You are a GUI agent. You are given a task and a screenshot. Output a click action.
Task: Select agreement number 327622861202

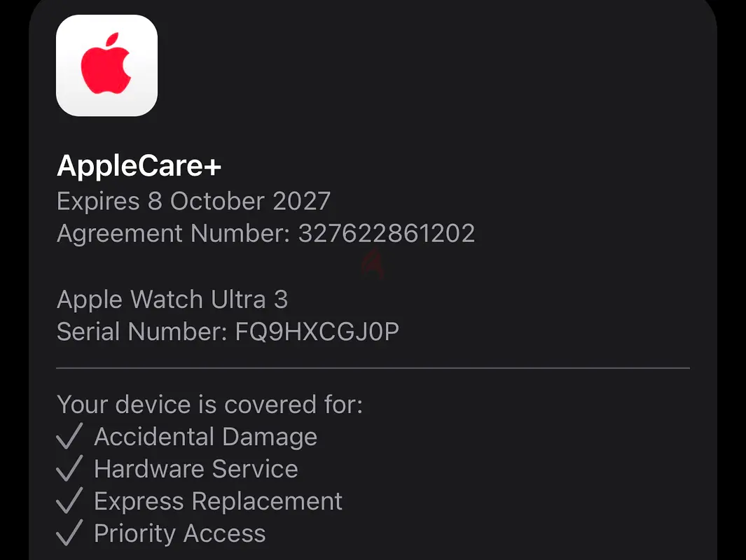point(387,233)
